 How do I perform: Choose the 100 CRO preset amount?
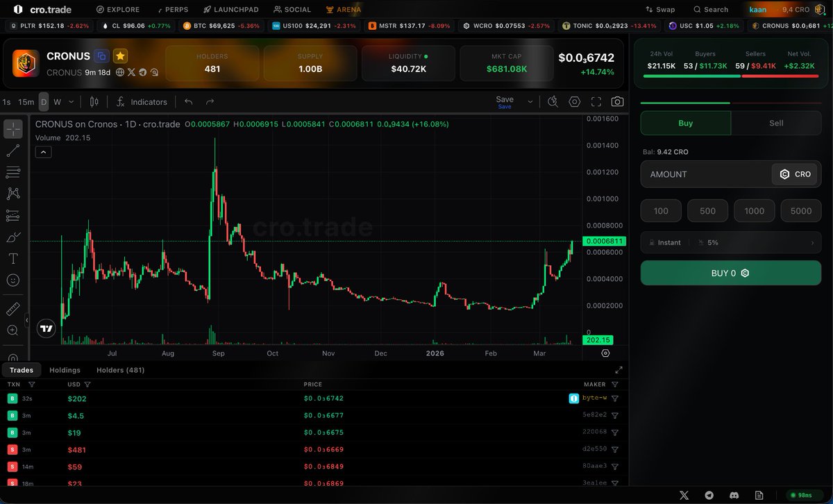coord(661,211)
